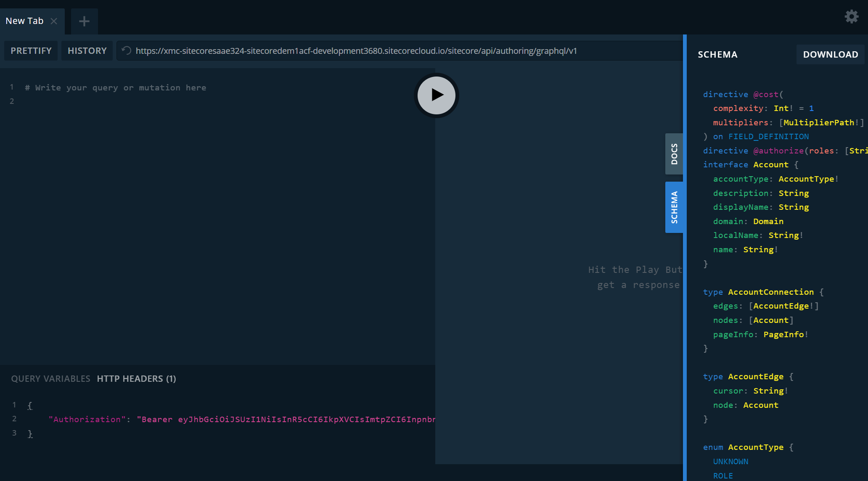
Task: Click the 'edges: [AccountEdge!]' field
Action: (766, 306)
